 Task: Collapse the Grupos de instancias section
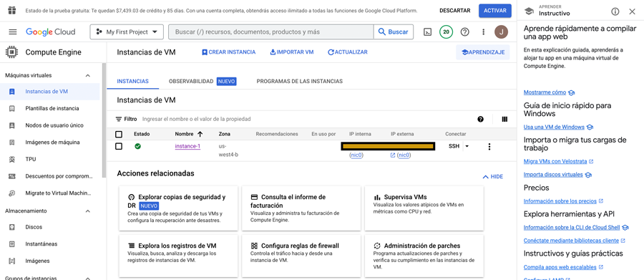point(87,279)
